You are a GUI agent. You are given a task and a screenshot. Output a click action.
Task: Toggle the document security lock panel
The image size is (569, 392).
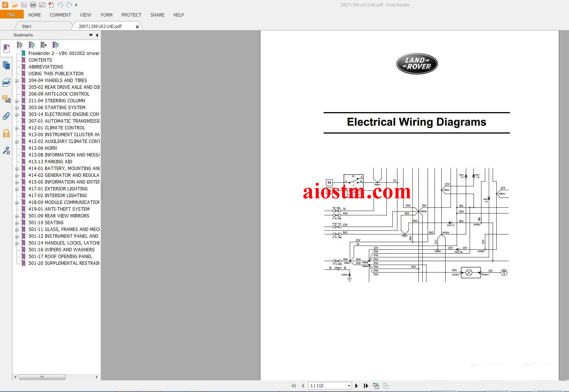(x=6, y=133)
